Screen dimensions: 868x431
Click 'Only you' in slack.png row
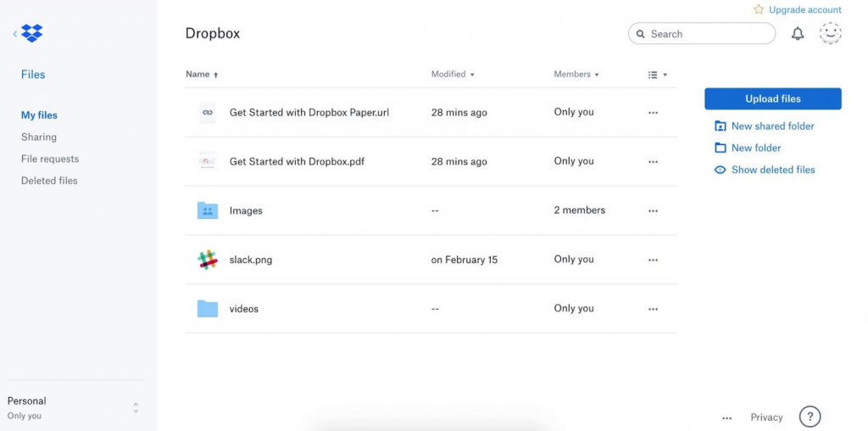point(574,260)
